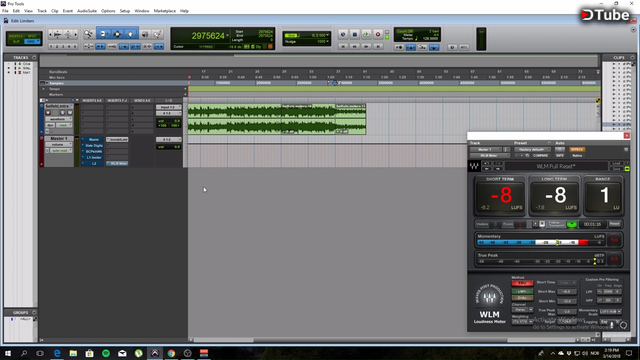Click the True Peak meter scale
Viewport: 640px width, 360px height.
(540, 261)
